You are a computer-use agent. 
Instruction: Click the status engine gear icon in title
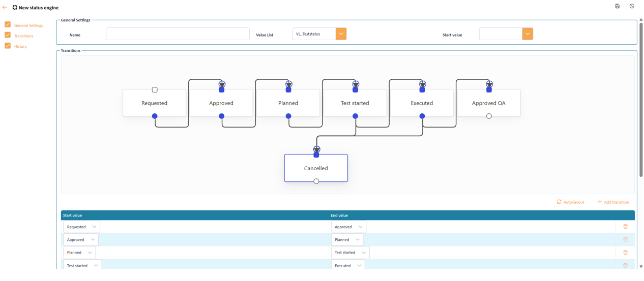click(x=15, y=8)
